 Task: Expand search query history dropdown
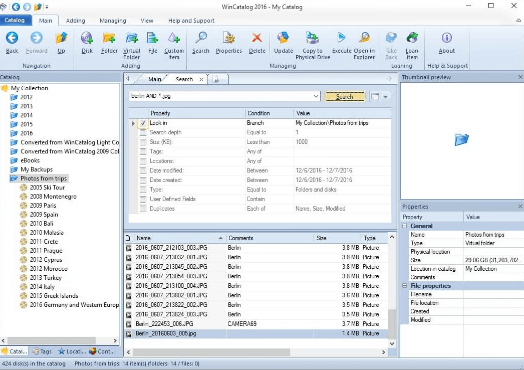tap(316, 96)
